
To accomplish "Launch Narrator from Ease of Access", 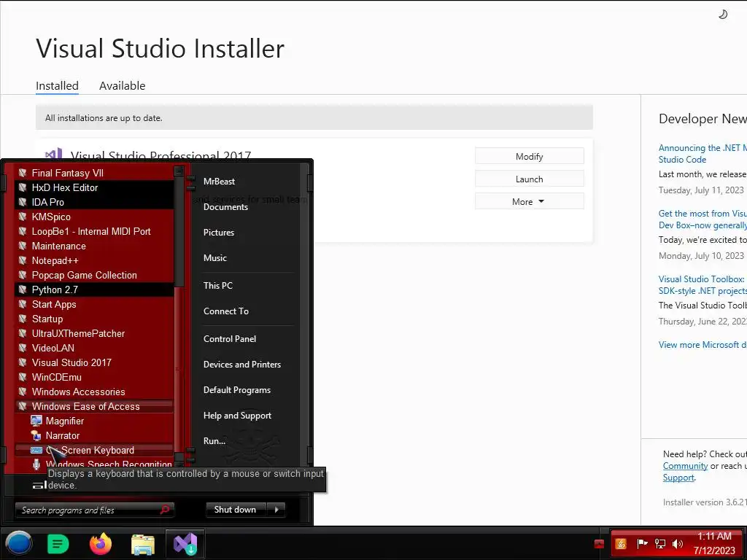I will [x=94, y=436].
